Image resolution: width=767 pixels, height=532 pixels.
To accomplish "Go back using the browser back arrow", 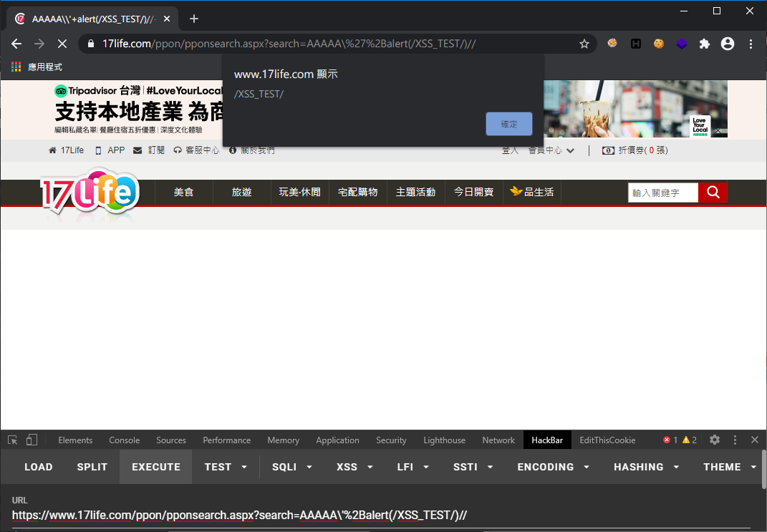I will 16,44.
